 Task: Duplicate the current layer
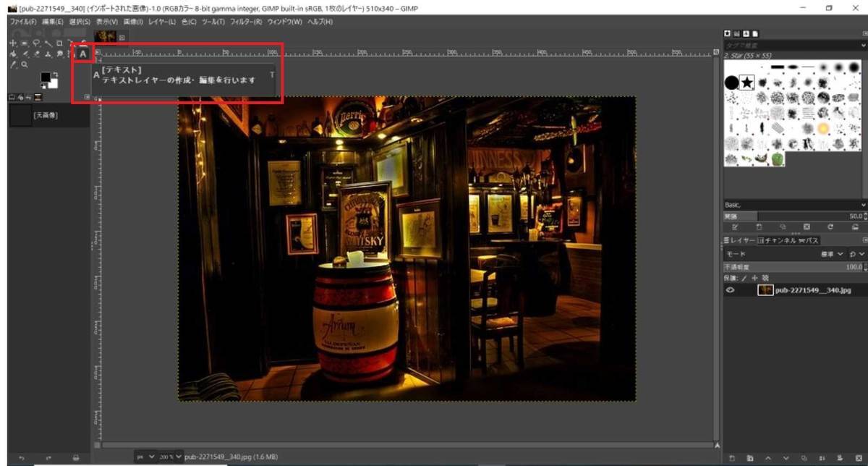(x=804, y=458)
